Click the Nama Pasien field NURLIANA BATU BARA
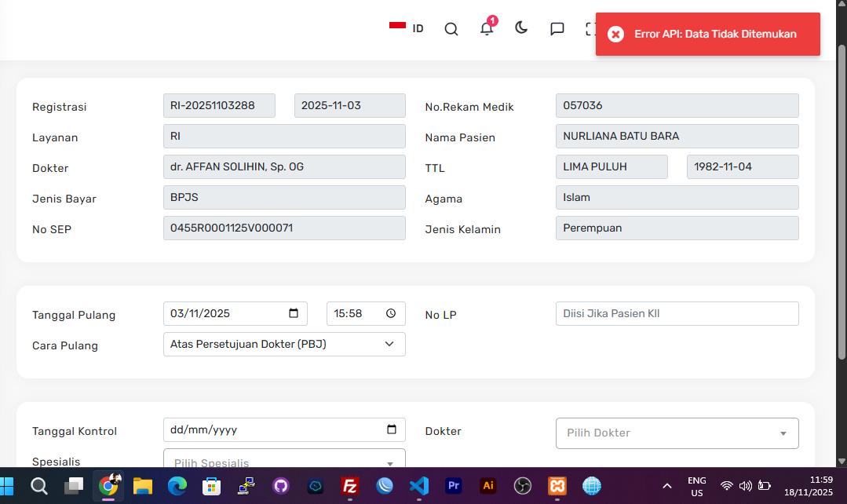 pyautogui.click(x=677, y=136)
